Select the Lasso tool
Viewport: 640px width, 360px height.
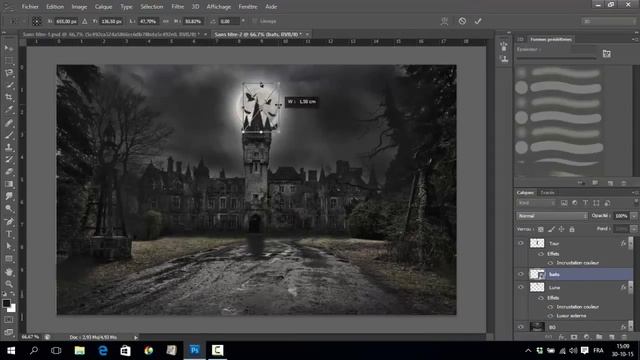(x=9, y=73)
